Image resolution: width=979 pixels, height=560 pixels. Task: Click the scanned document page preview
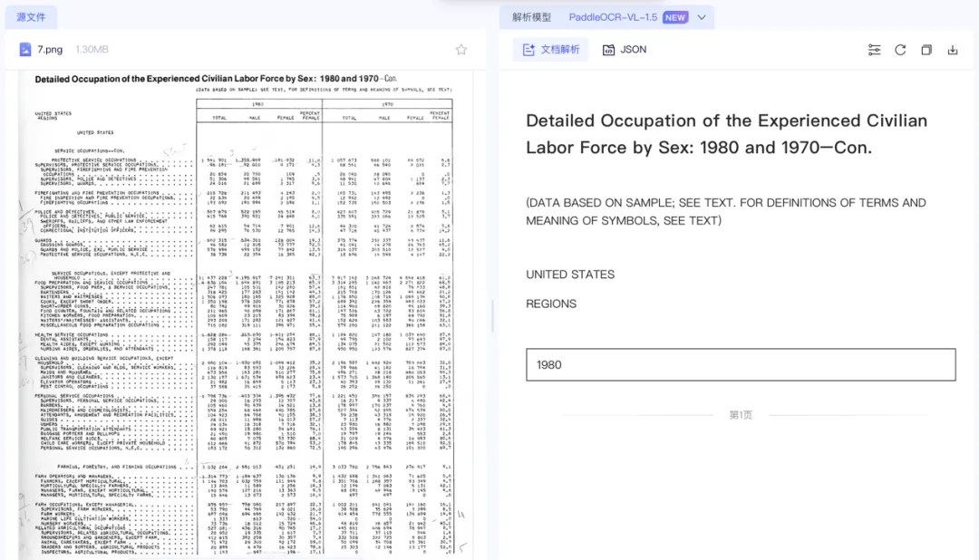pyautogui.click(x=244, y=315)
